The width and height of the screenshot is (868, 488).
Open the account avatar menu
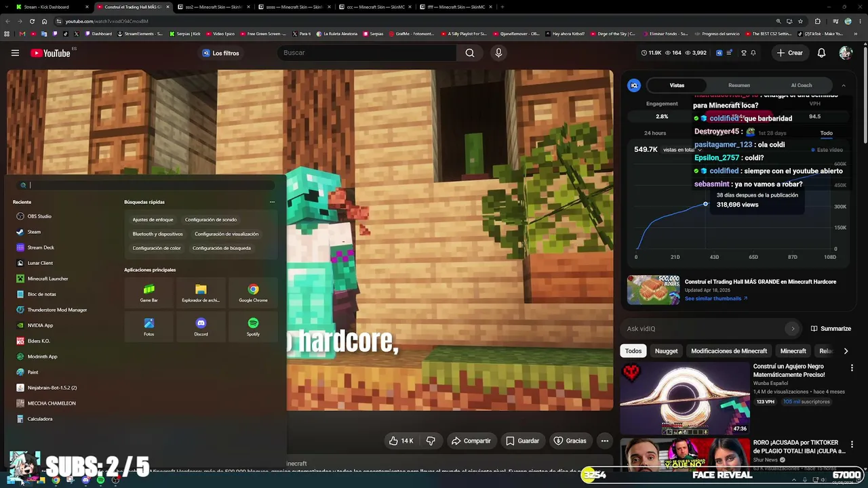coord(845,53)
